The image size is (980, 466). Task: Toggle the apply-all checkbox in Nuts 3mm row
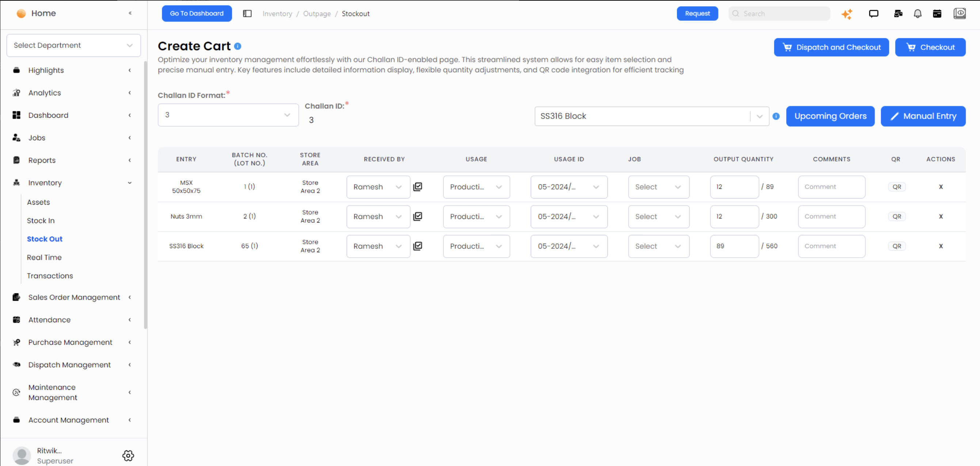click(418, 216)
